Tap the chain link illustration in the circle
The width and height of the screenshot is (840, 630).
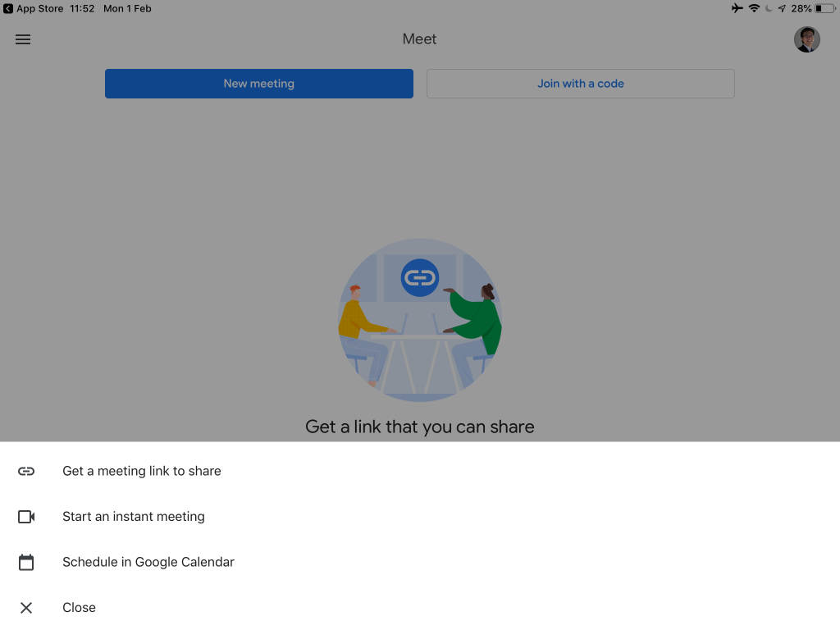(420, 277)
